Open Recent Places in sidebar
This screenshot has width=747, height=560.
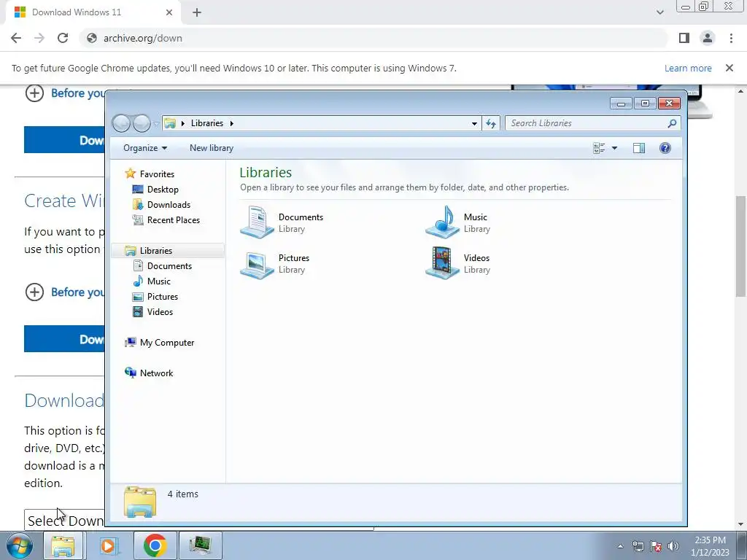click(174, 220)
